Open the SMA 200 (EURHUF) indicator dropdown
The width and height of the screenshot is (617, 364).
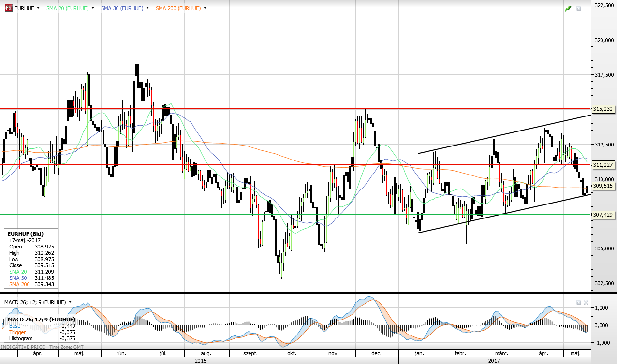pos(206,8)
